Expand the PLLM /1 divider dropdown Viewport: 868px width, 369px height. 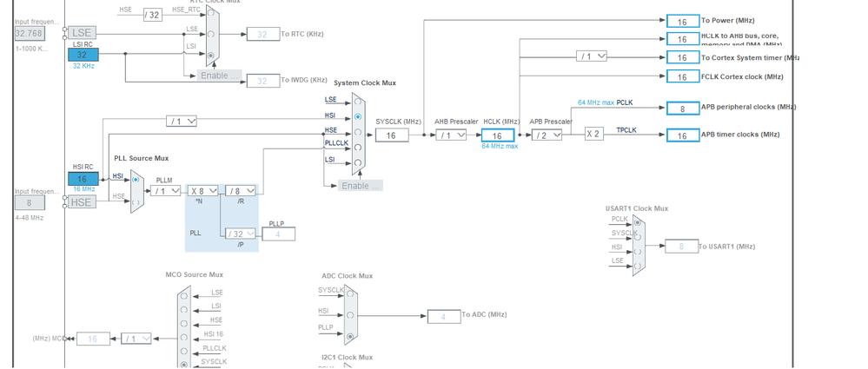(165, 191)
